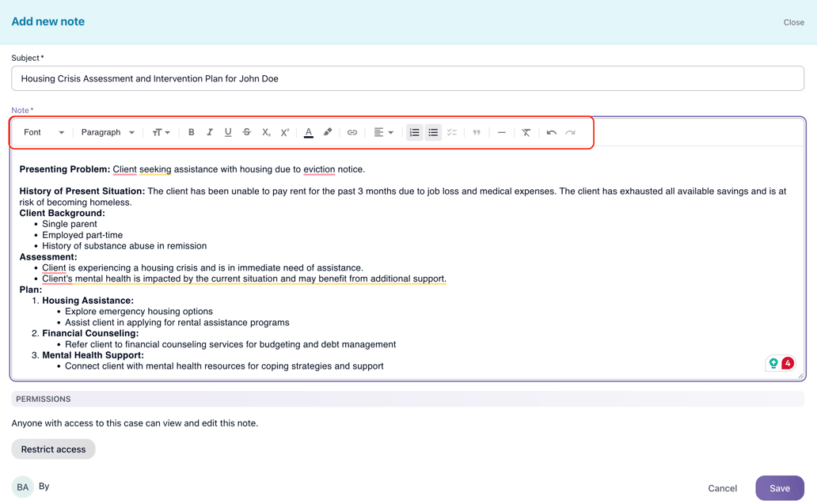Click the Restrict access button
The image size is (817, 504).
click(x=53, y=449)
